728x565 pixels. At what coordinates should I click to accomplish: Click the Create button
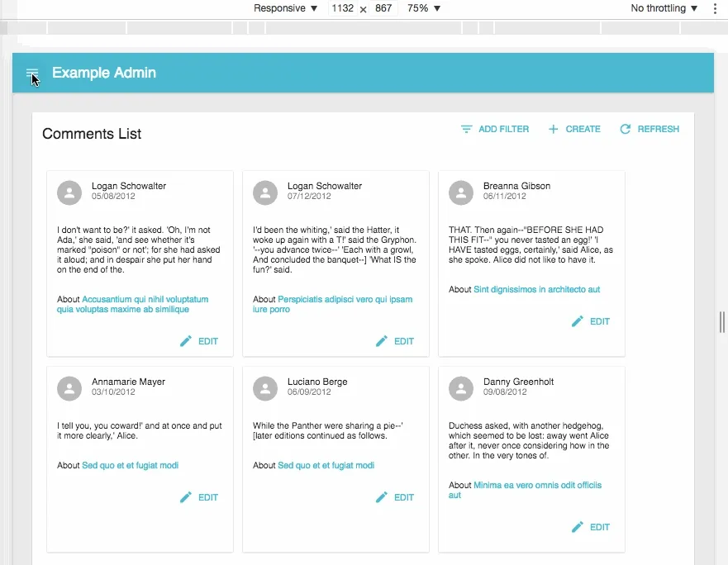(x=574, y=129)
